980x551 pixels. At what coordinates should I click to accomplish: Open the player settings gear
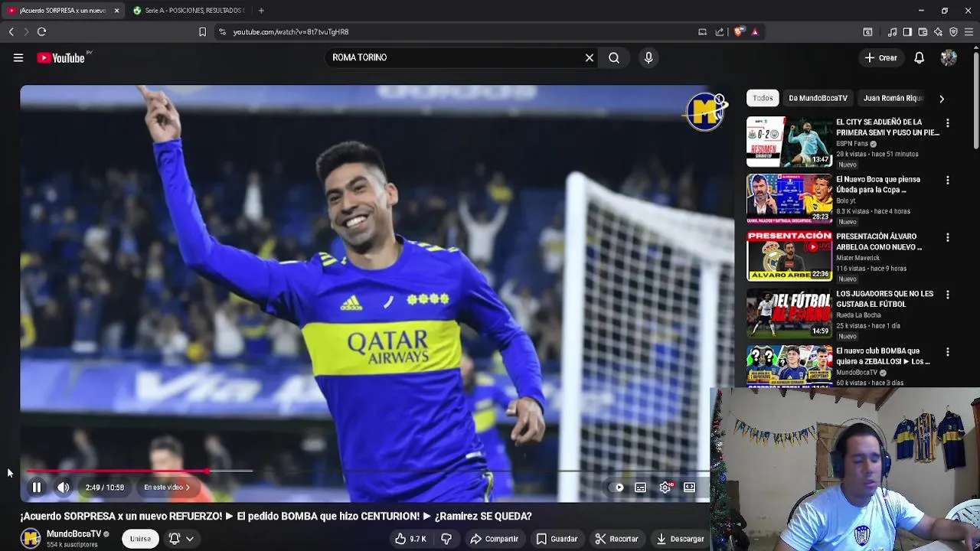point(665,487)
